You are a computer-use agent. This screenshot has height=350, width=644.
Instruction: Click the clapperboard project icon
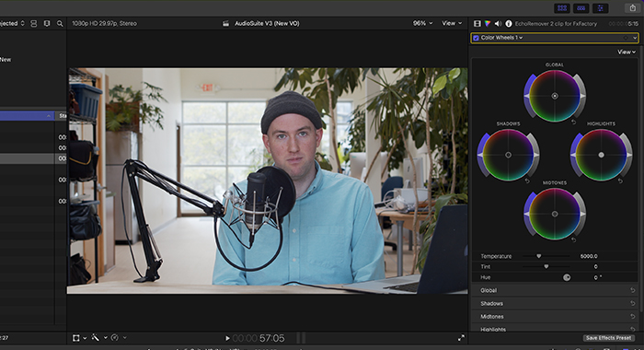pos(226,24)
